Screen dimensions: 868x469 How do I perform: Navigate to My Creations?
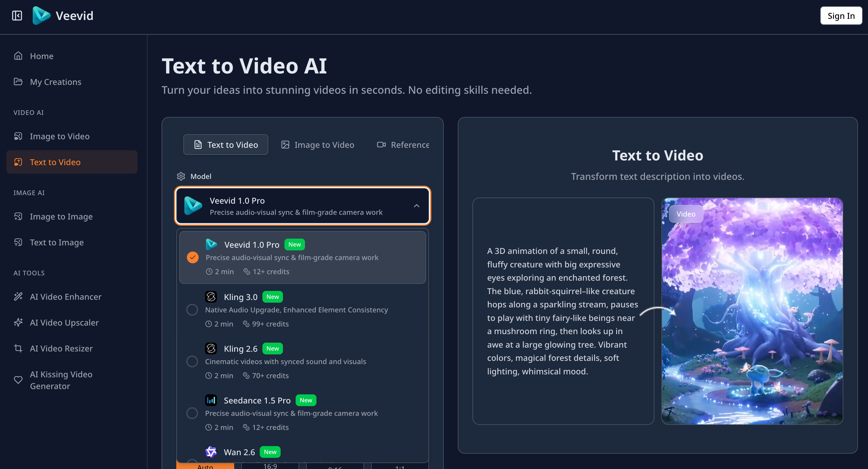tap(55, 81)
